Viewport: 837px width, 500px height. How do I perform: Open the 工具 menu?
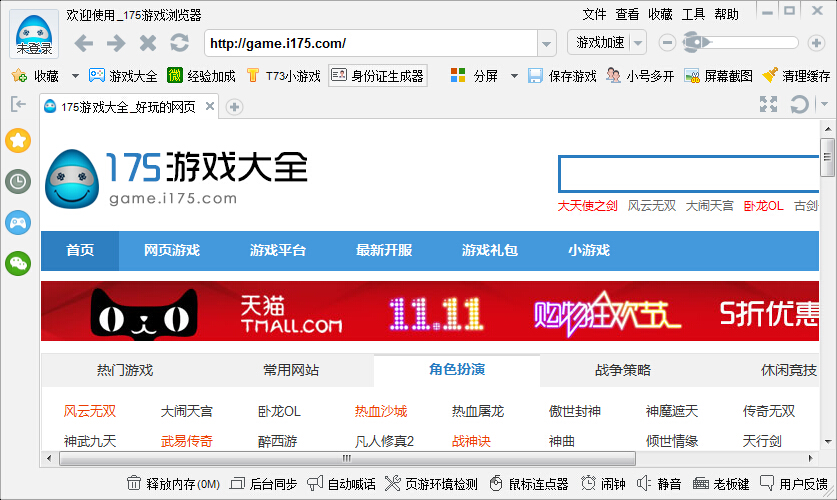[693, 14]
